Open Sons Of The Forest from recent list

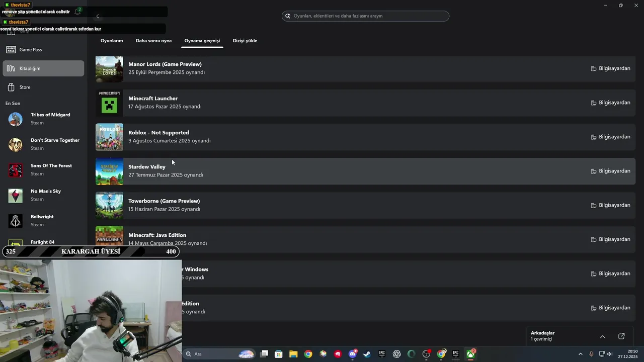pos(43,170)
